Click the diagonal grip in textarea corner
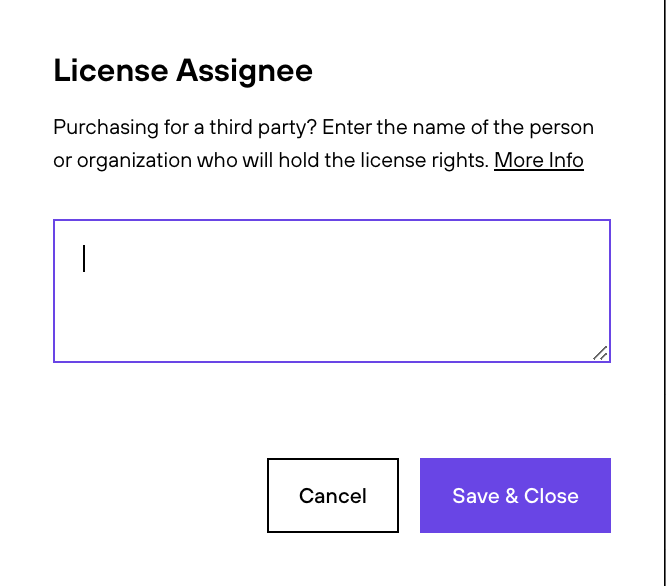The image size is (666, 586). click(x=600, y=353)
